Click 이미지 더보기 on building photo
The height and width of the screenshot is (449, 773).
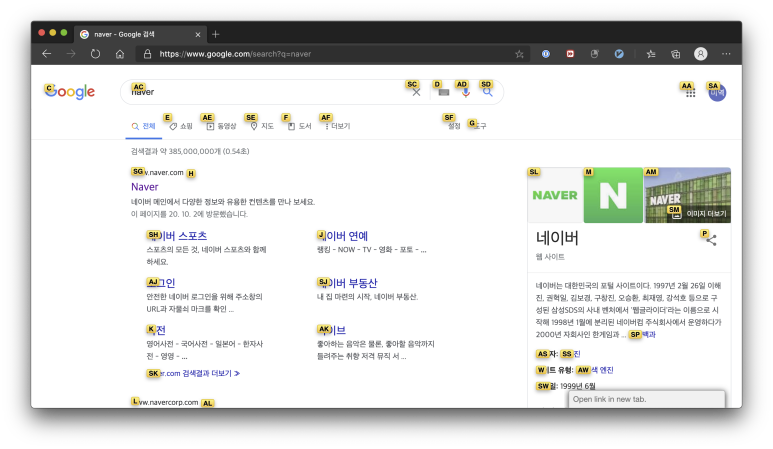[700, 213]
